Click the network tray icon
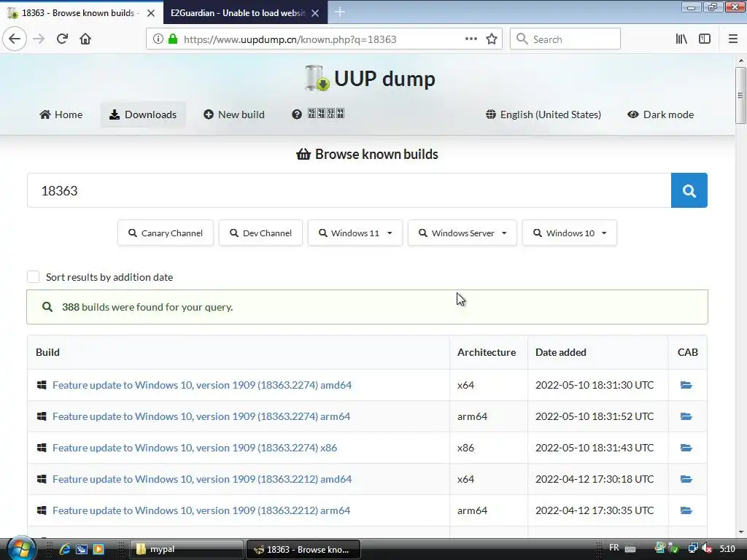 coord(693,549)
